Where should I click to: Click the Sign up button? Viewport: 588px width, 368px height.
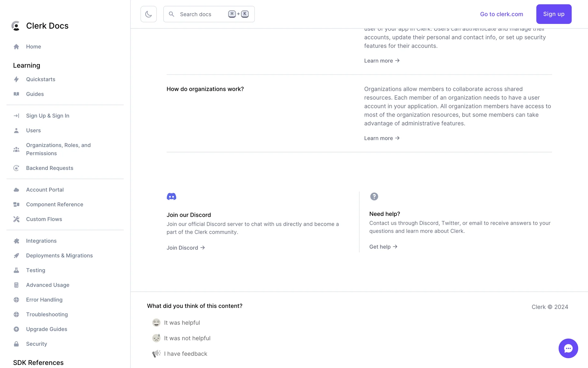pyautogui.click(x=554, y=14)
